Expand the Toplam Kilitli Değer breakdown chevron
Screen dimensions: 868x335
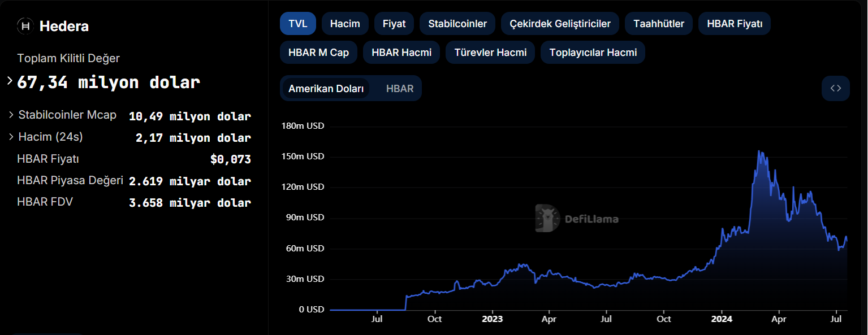pos(10,81)
